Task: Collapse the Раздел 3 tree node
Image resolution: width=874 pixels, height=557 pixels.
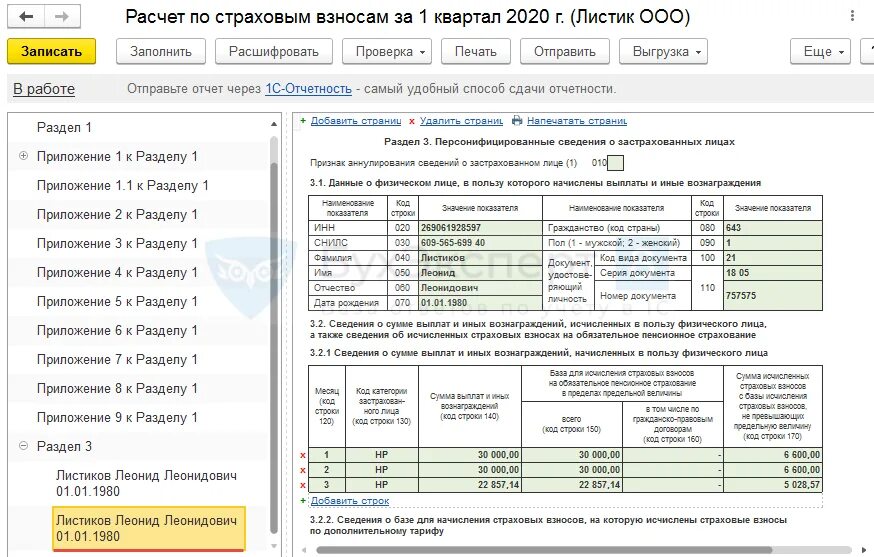Action: 23,445
